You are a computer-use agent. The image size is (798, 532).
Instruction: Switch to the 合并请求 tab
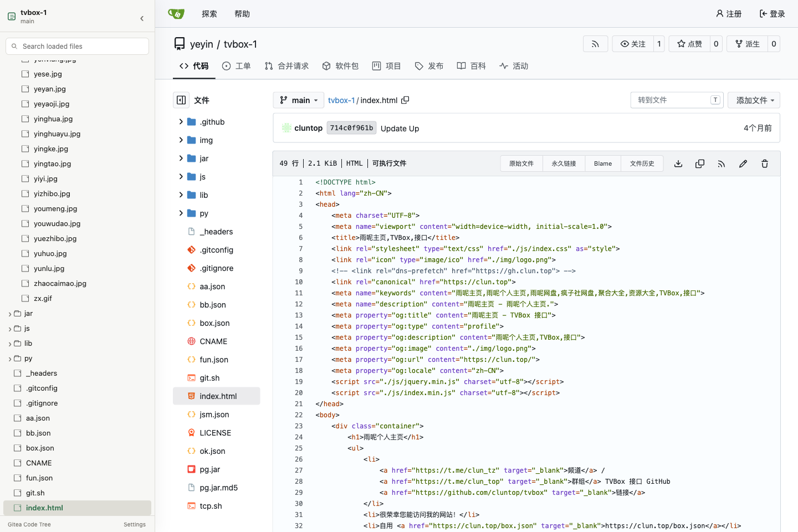coord(287,66)
